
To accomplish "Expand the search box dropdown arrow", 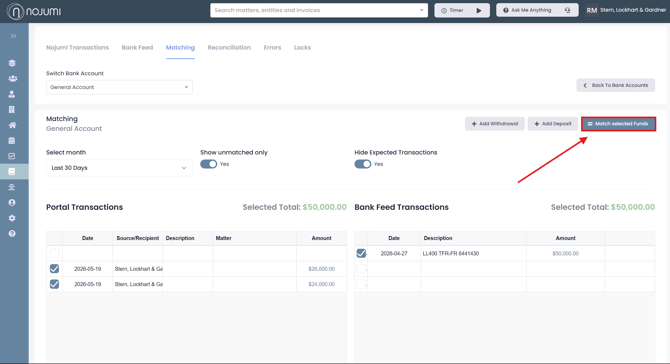I will click(x=422, y=10).
